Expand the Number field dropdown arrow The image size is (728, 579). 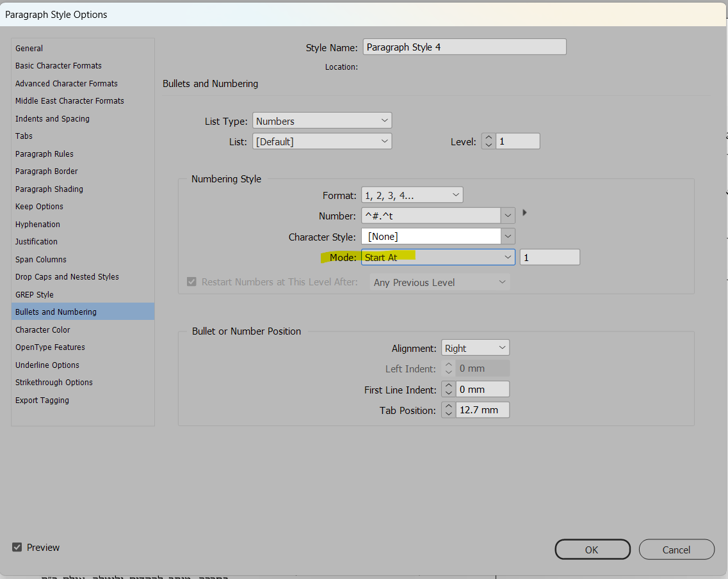coord(508,215)
